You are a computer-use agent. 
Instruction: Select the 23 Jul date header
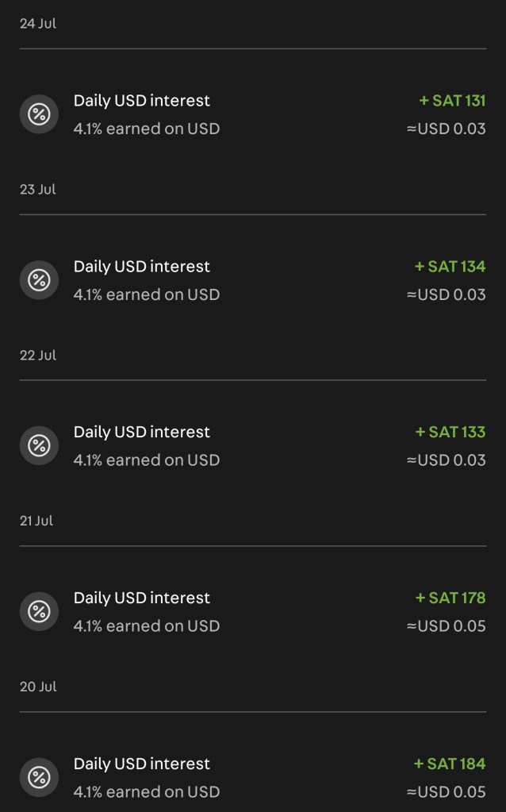38,190
